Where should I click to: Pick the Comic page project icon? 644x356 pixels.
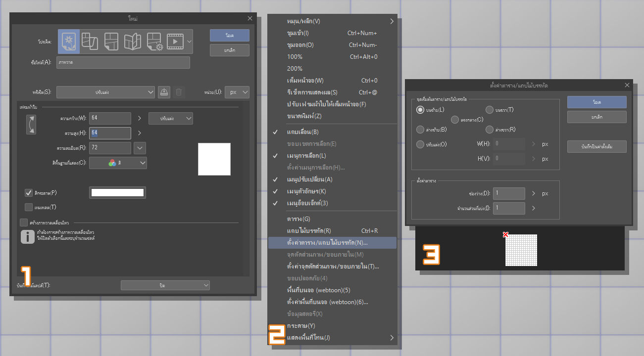pyautogui.click(x=111, y=42)
